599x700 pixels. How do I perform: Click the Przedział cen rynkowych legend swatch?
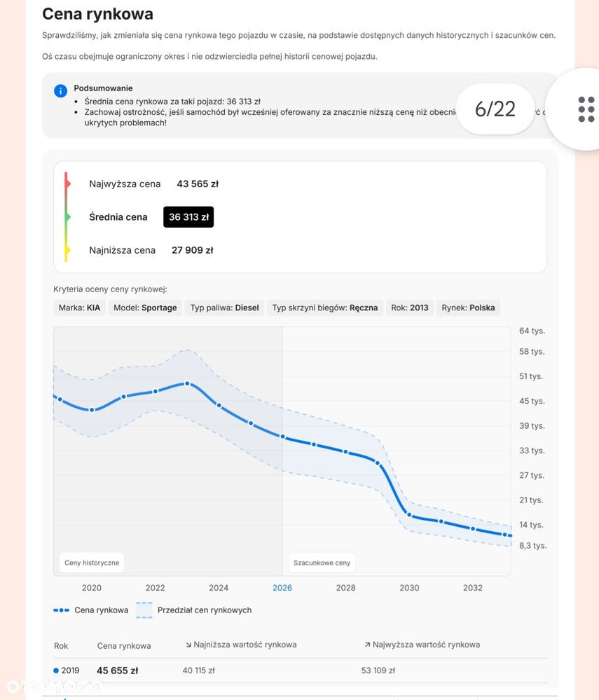(x=144, y=610)
